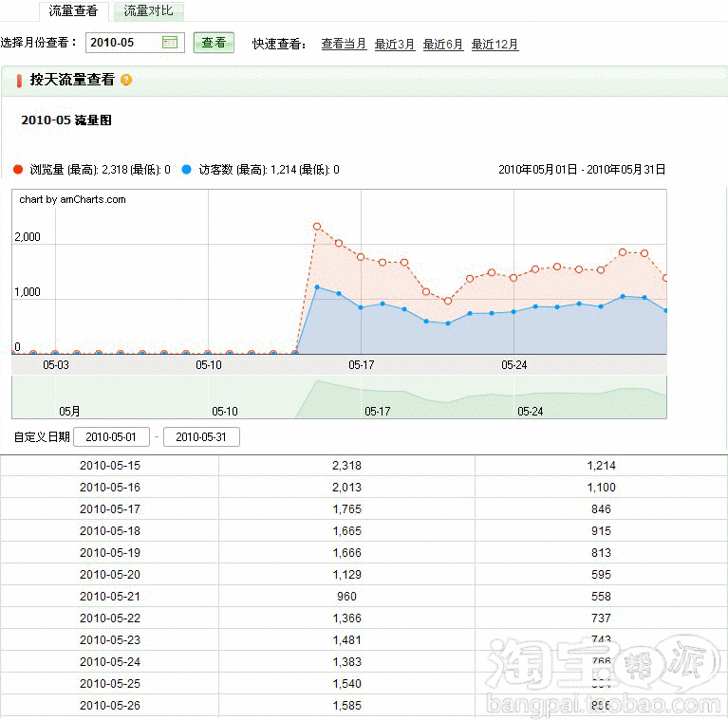Select the table cell 2010-05-16
This screenshot has height=720, width=728.
tap(110, 488)
